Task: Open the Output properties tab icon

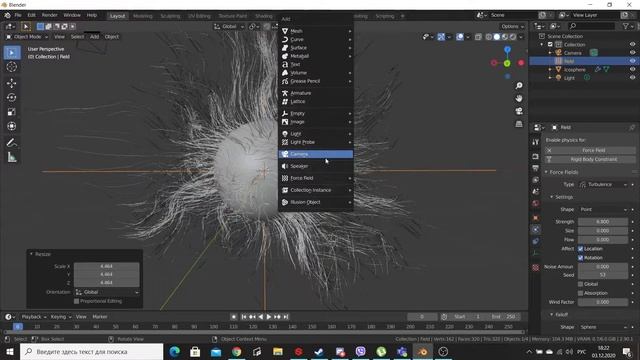Action: pyautogui.click(x=536, y=168)
